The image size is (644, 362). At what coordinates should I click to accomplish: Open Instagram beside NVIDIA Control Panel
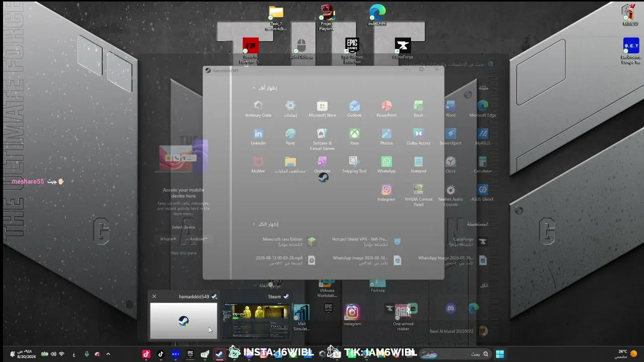point(386,193)
